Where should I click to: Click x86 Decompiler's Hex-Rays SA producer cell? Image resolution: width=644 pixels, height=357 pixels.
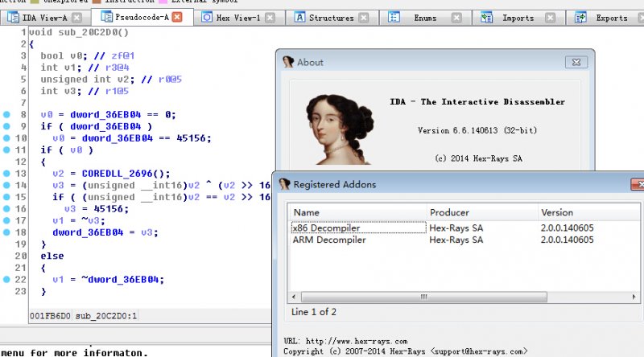coord(456,228)
